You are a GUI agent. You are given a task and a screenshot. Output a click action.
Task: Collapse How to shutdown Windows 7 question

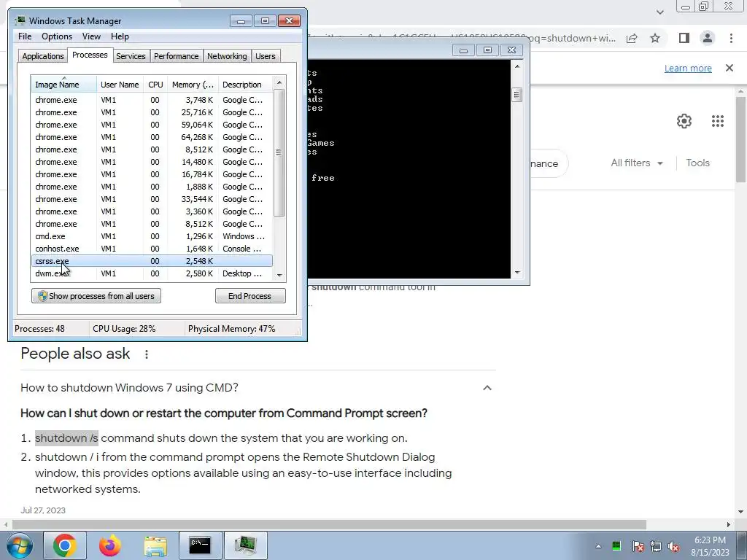(487, 388)
